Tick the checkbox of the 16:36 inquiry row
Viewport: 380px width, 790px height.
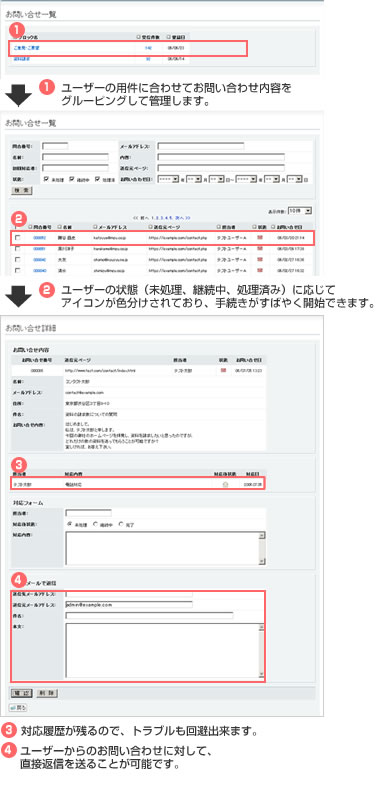[x=18, y=259]
